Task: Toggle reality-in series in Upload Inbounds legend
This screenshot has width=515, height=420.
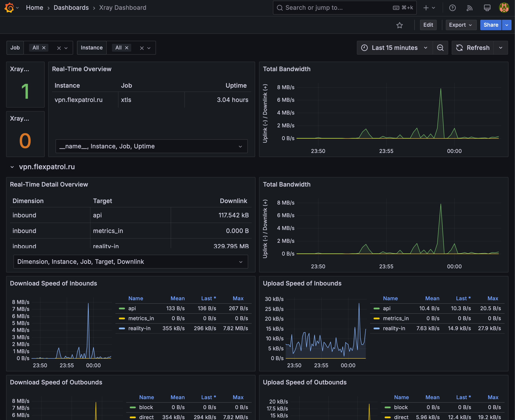Action: pos(394,328)
